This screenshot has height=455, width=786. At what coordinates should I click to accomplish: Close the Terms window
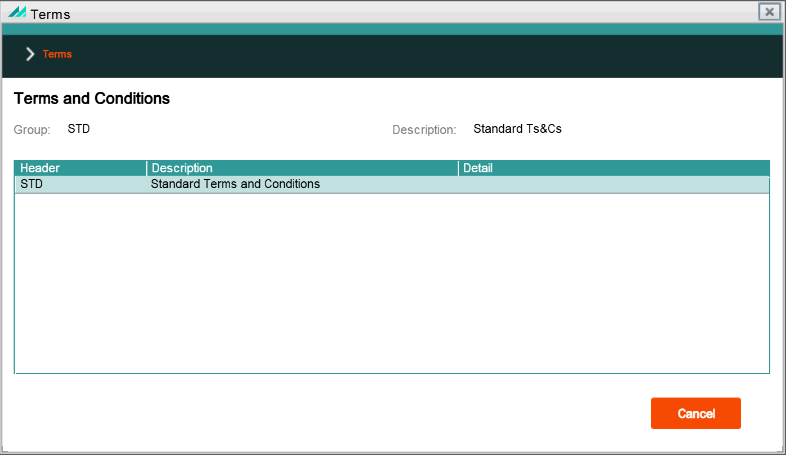(769, 12)
